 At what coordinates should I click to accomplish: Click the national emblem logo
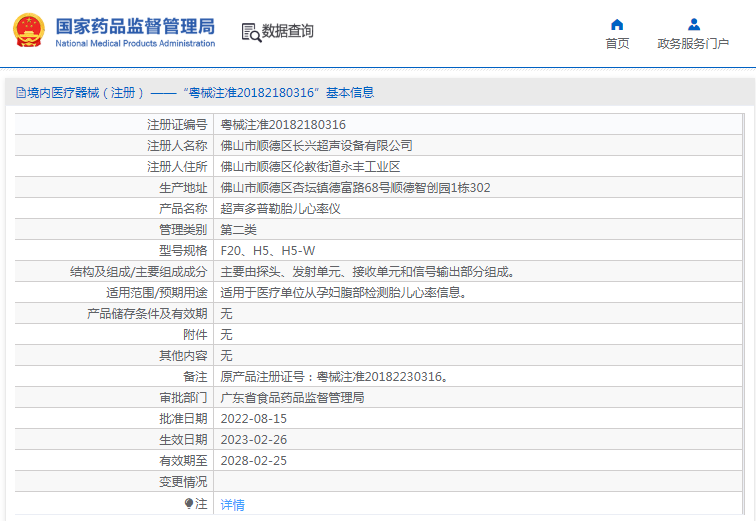29,30
